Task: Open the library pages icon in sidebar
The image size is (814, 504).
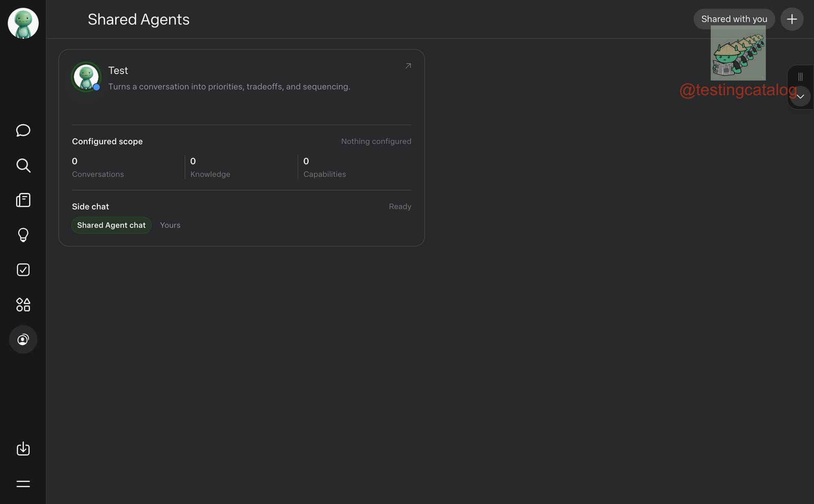Action: point(23,200)
